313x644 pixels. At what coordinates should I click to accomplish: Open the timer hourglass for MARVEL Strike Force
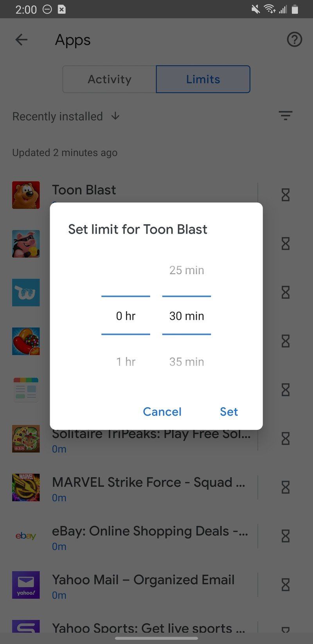pos(285,487)
